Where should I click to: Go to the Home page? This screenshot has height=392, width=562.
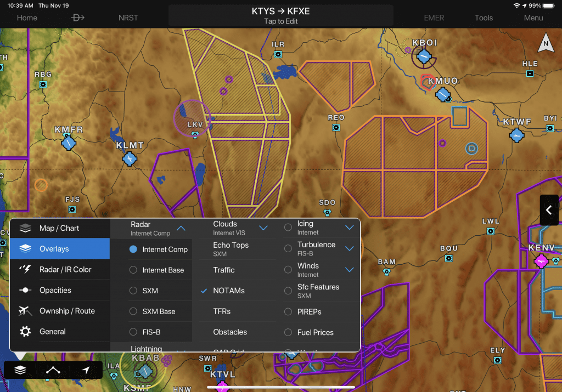click(x=27, y=18)
